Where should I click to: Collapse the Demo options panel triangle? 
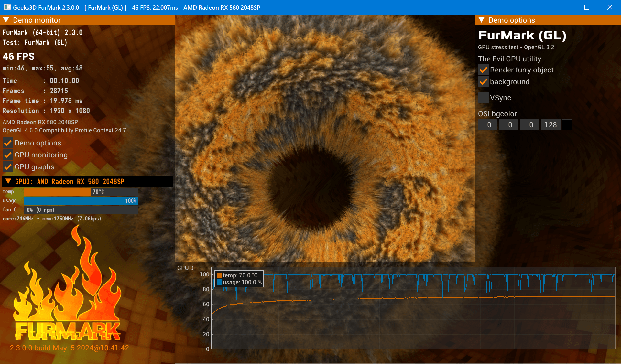[x=481, y=20]
